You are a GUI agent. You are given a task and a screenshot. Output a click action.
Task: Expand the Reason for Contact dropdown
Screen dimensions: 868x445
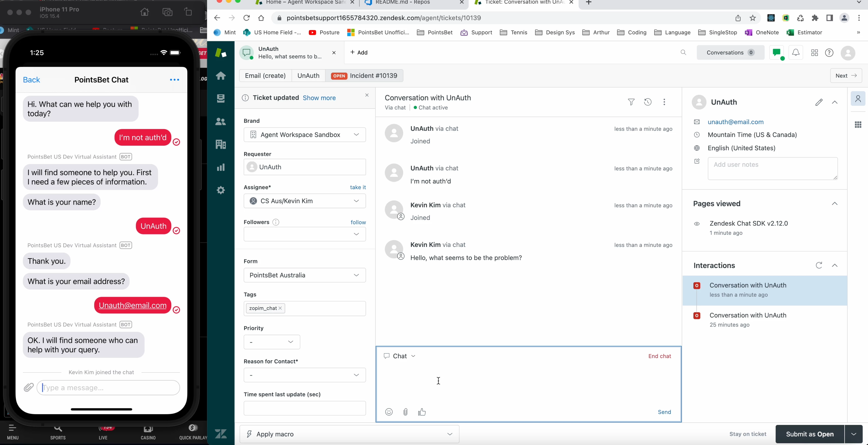(305, 375)
